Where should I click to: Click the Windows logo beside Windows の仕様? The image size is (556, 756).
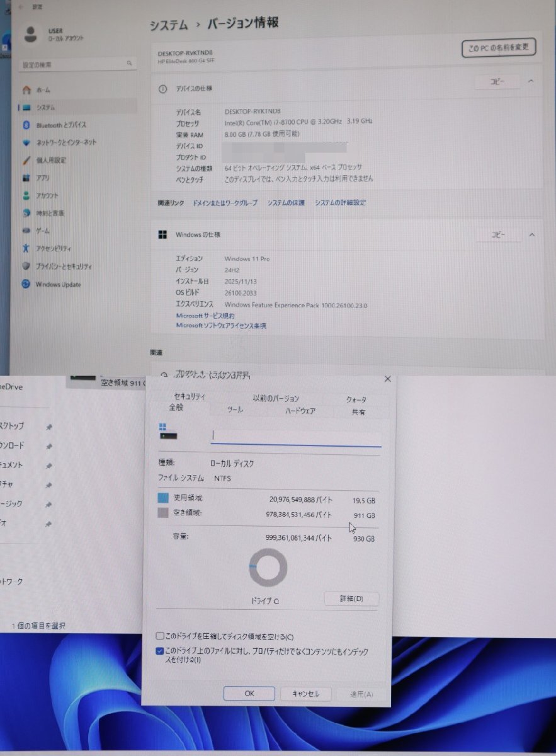coord(162,234)
